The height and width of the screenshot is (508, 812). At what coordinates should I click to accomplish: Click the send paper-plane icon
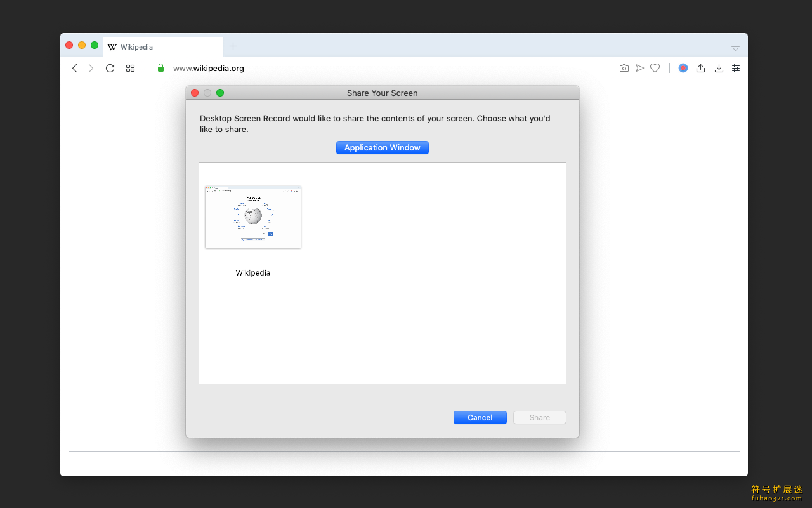coord(639,68)
